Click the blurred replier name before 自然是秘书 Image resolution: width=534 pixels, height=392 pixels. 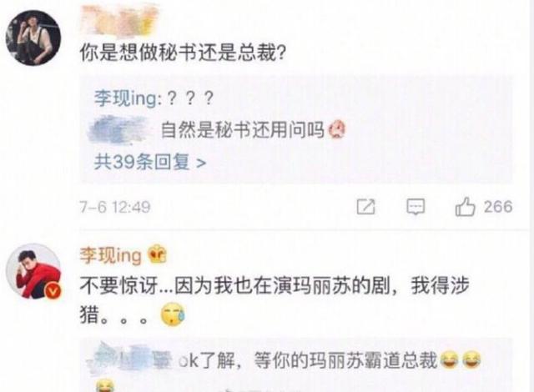pos(118,129)
